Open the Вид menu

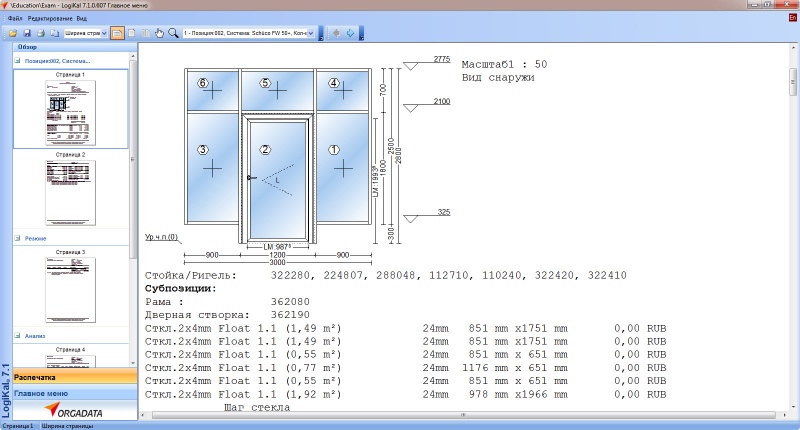tap(82, 18)
